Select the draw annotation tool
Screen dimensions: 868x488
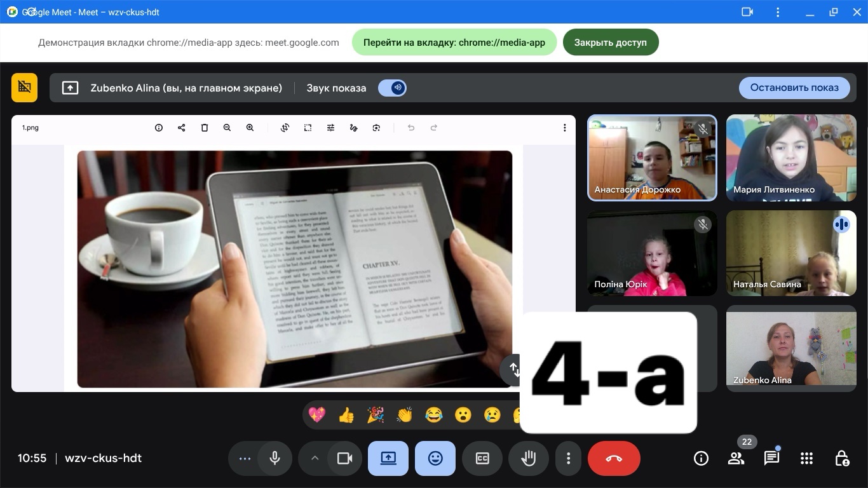tap(353, 128)
